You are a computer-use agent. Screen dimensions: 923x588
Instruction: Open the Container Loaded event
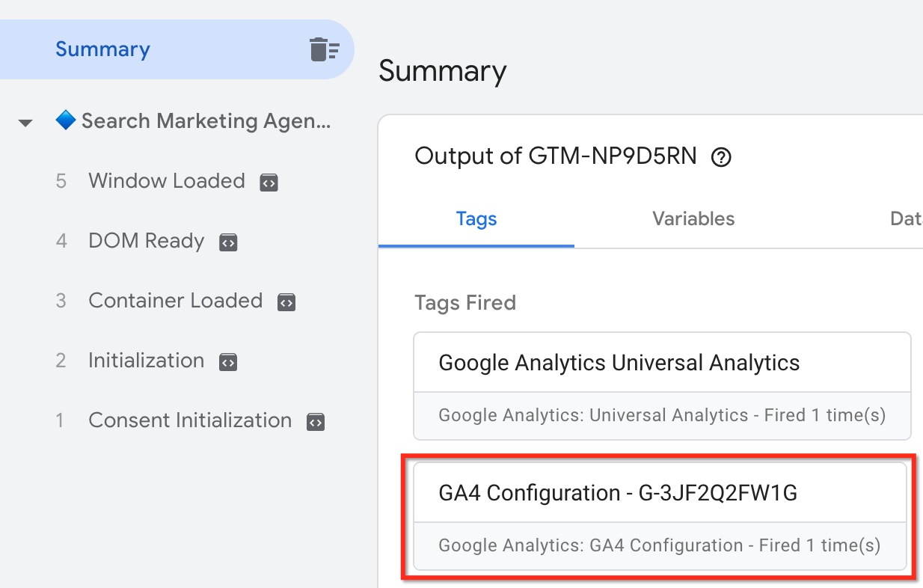pos(176,301)
